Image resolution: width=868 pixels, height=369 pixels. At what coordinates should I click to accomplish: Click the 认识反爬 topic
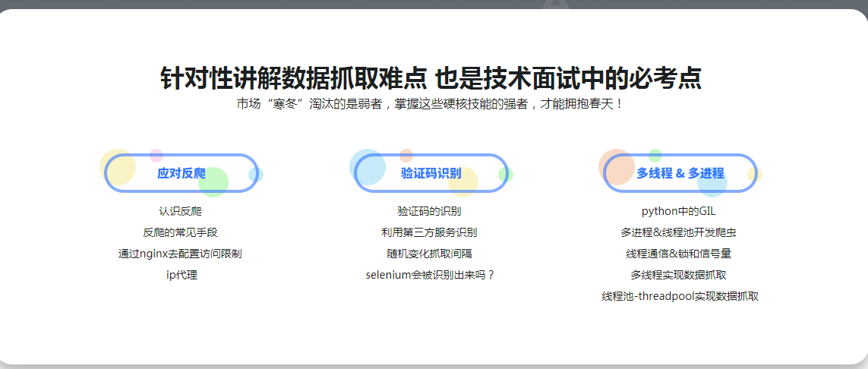tap(180, 211)
